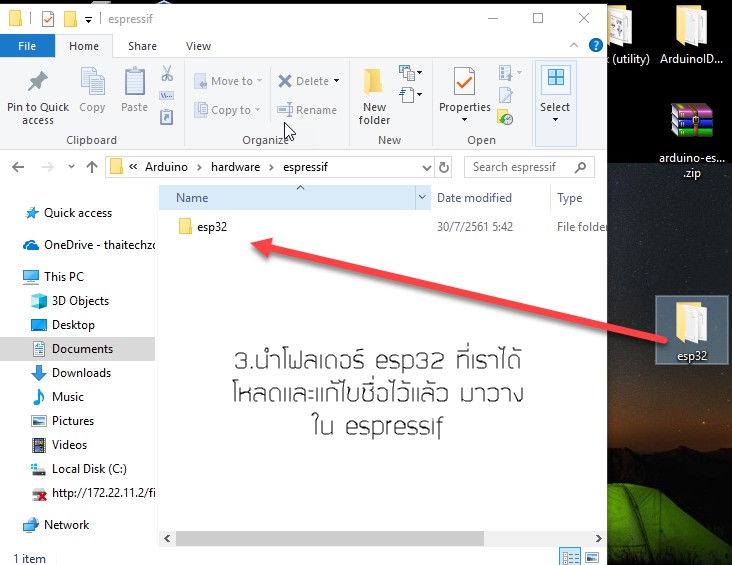Click the History icon in Open group
Viewport: 732px width, 565px height.
click(506, 117)
